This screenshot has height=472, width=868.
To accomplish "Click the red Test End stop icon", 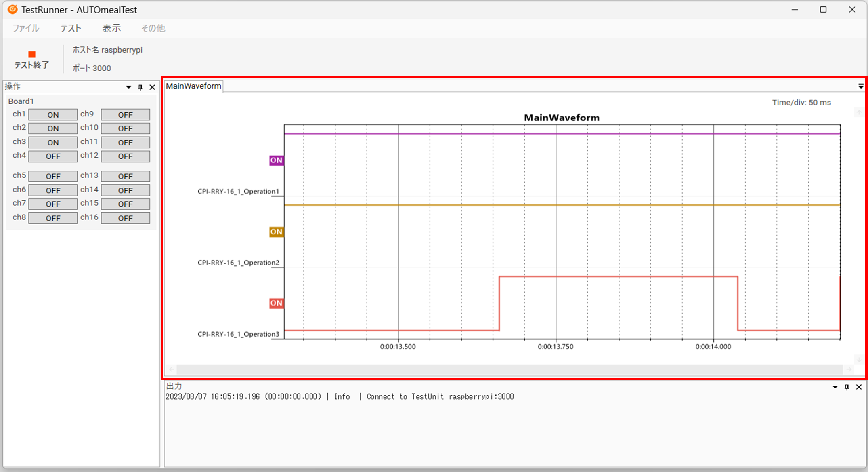I will click(x=32, y=55).
